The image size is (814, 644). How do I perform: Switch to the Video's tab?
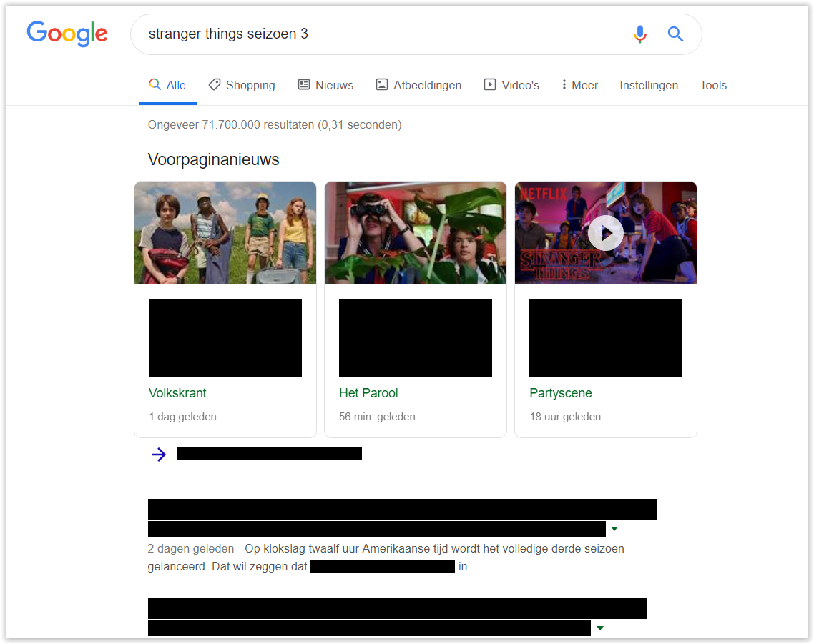click(511, 85)
